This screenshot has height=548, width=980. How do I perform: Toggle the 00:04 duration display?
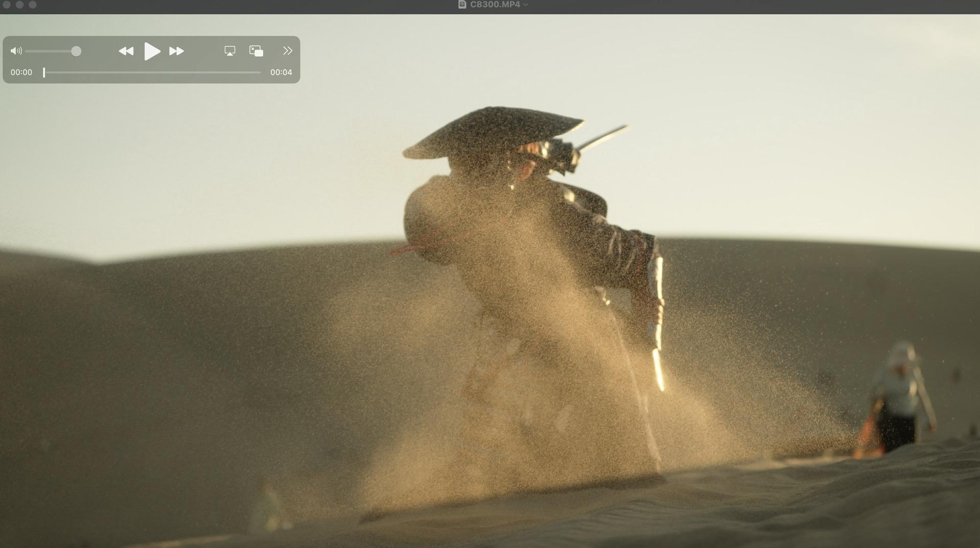click(281, 73)
